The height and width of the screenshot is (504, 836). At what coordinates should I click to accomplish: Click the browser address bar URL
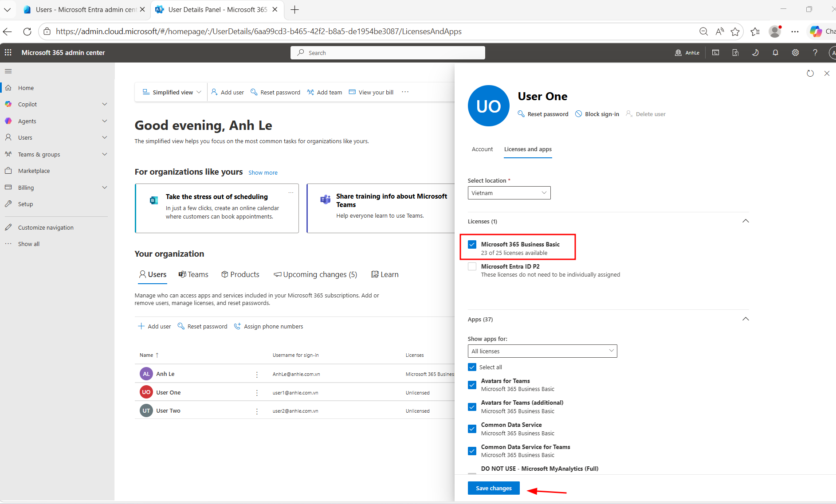[x=259, y=31]
